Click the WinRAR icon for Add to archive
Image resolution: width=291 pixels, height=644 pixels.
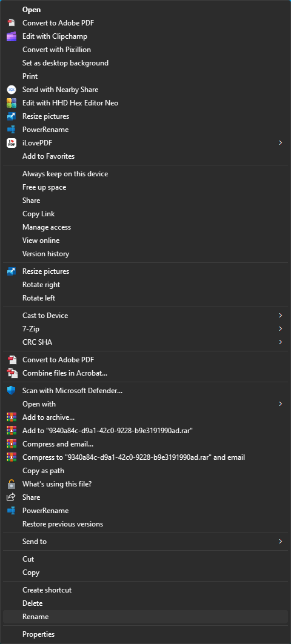(x=12, y=417)
